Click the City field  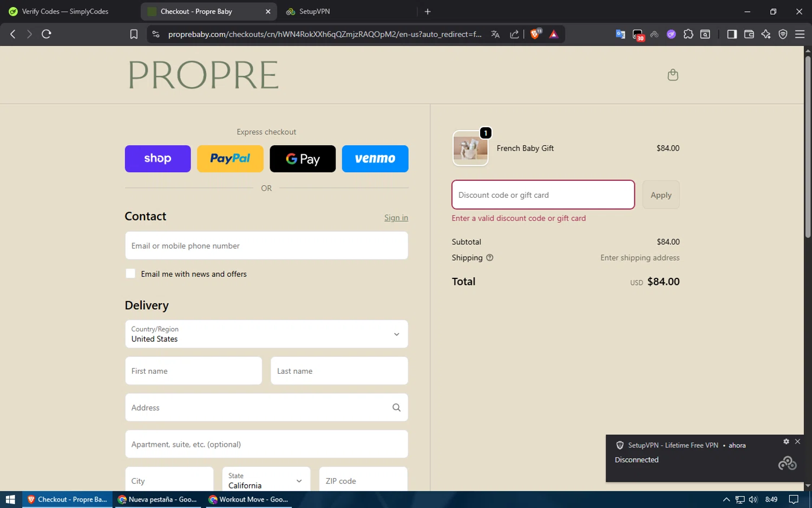coord(169,480)
